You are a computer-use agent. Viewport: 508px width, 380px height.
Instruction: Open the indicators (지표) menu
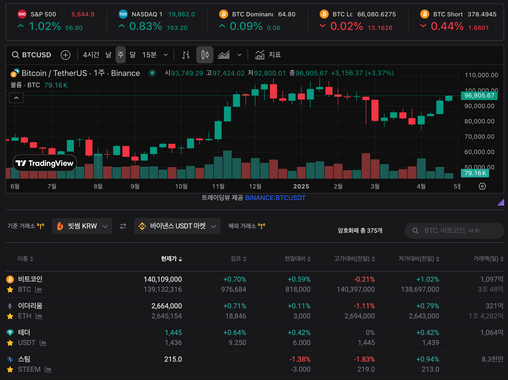(268, 55)
